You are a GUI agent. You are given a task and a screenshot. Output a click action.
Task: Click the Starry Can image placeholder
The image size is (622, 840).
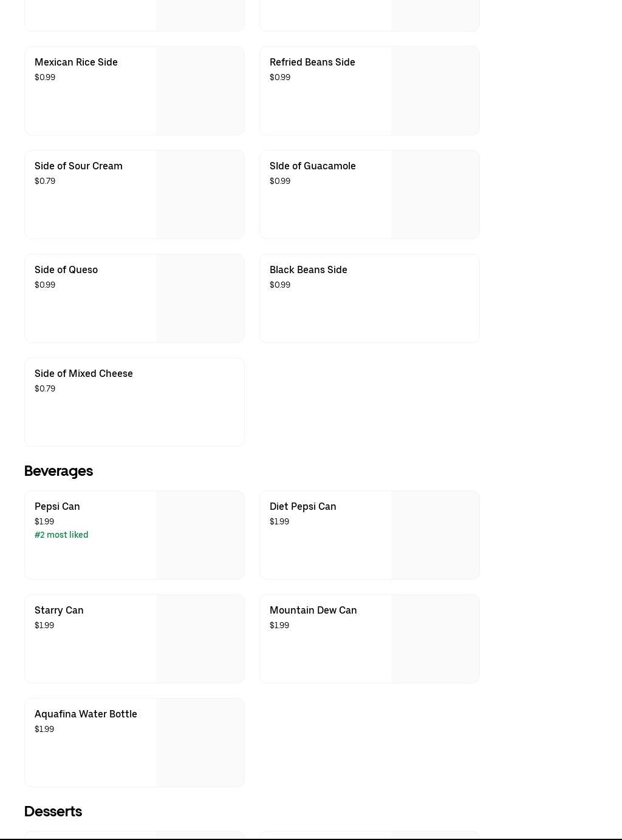pyautogui.click(x=200, y=639)
